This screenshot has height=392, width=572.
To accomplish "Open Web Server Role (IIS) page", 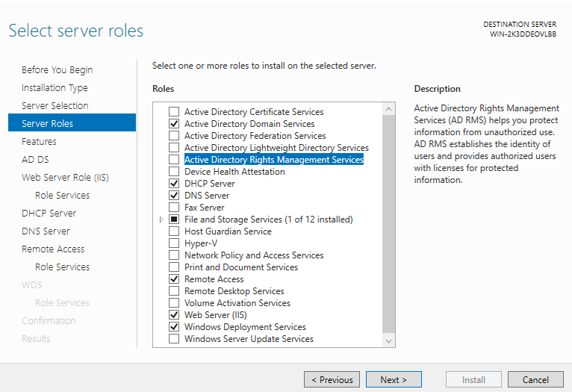I will click(x=65, y=177).
